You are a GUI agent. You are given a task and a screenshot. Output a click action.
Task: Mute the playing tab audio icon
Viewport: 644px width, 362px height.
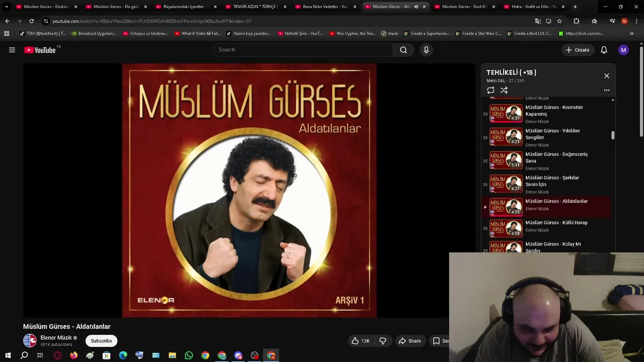tap(416, 7)
